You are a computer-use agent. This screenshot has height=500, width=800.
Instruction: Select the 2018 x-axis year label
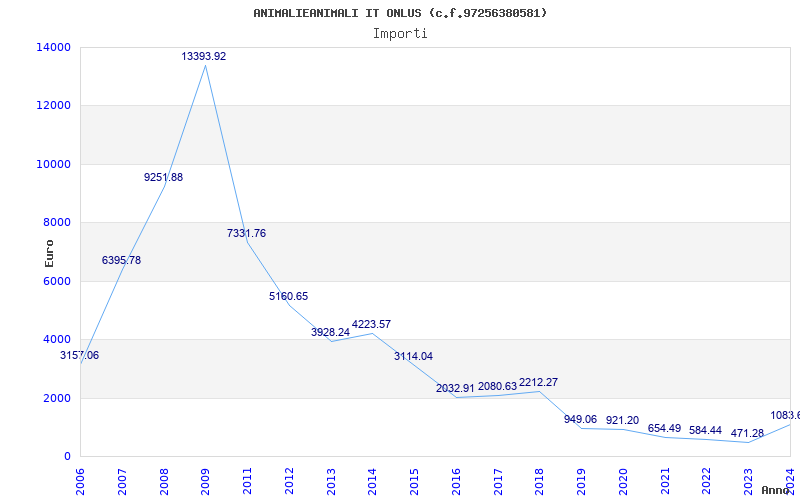point(540,482)
